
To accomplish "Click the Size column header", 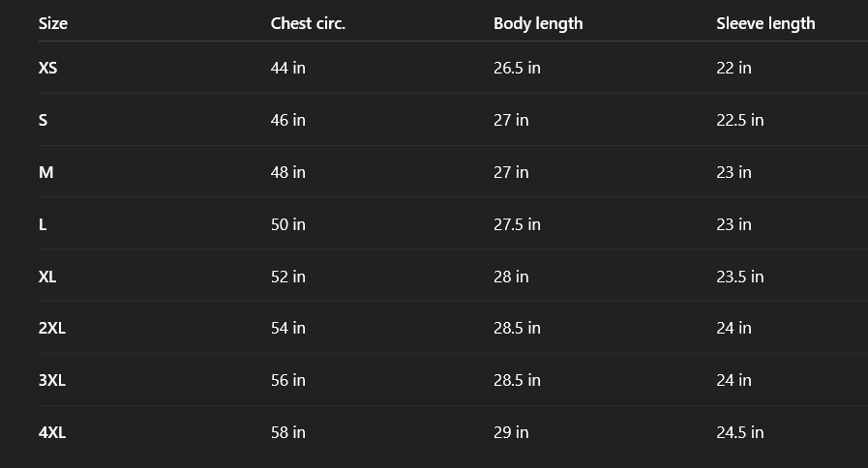I will [x=53, y=23].
